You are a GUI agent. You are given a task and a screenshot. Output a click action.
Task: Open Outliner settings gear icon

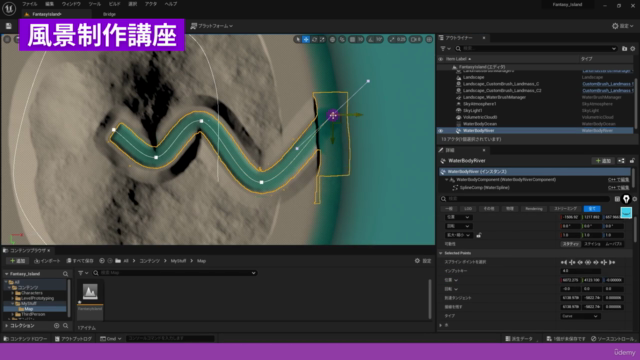click(x=633, y=49)
